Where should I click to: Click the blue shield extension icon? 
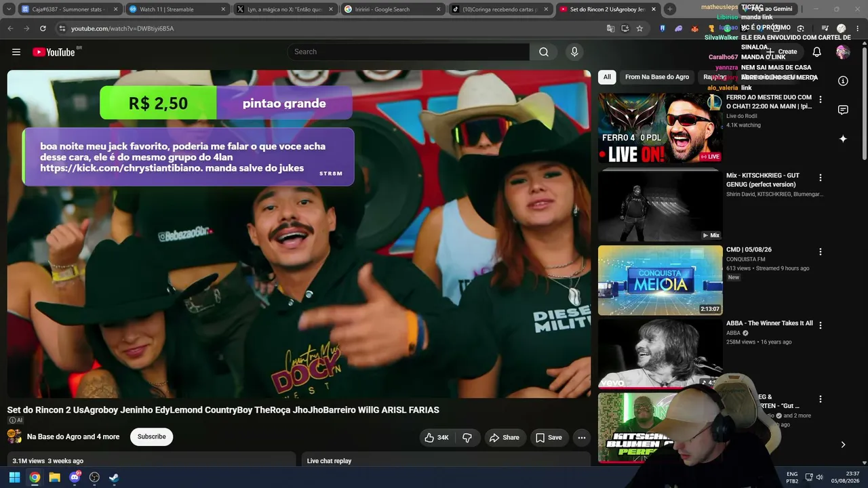pyautogui.click(x=663, y=28)
